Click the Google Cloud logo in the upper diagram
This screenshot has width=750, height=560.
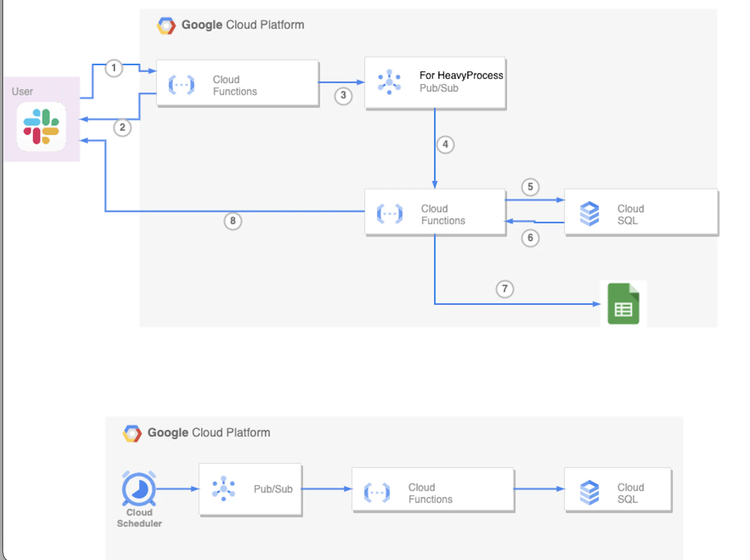(166, 25)
